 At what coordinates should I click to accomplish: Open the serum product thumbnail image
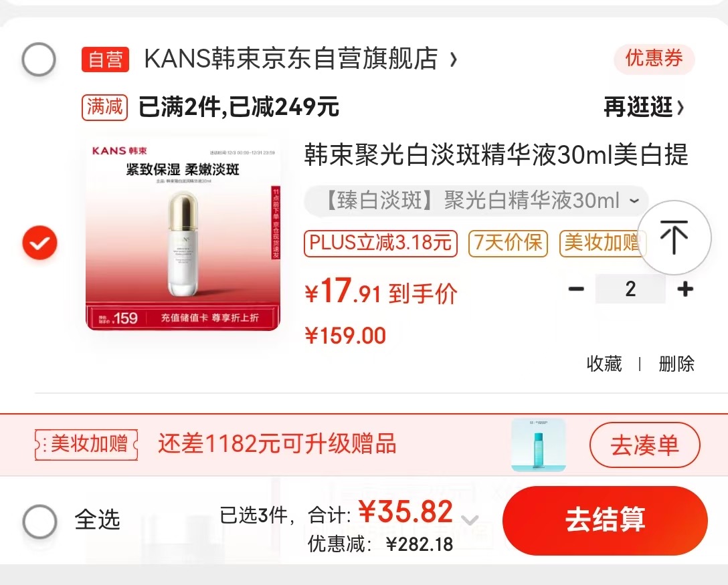(183, 235)
